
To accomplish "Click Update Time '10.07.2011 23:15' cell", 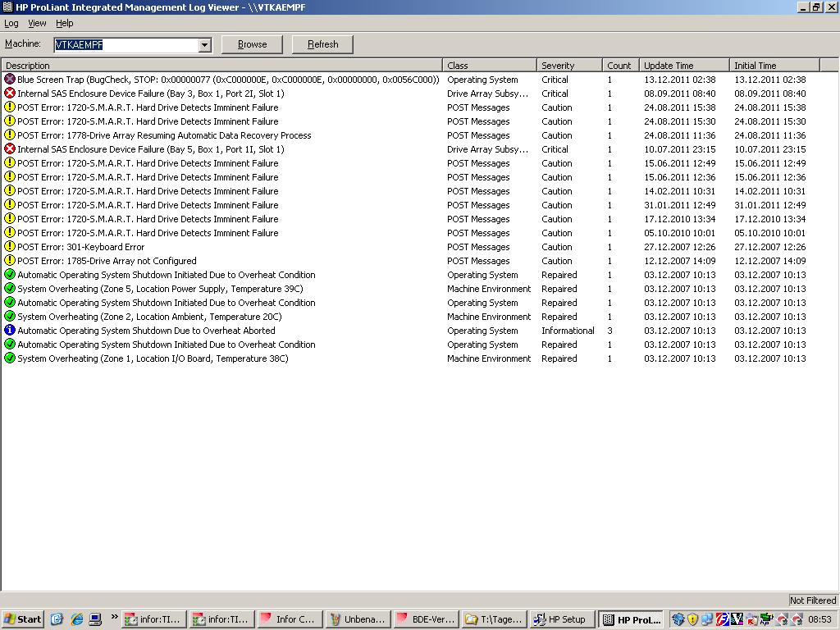I will pos(680,149).
